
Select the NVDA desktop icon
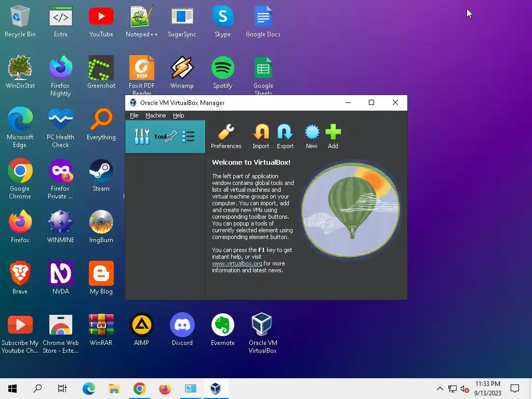[x=60, y=278]
